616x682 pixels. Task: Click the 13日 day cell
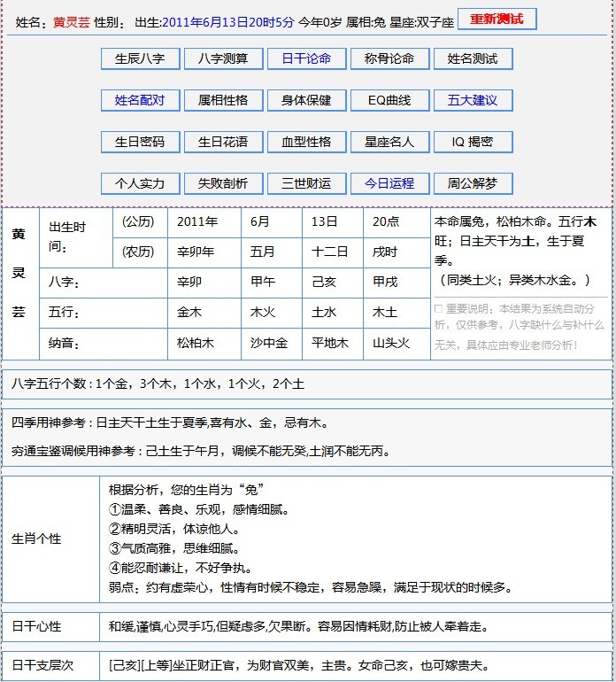[333, 222]
